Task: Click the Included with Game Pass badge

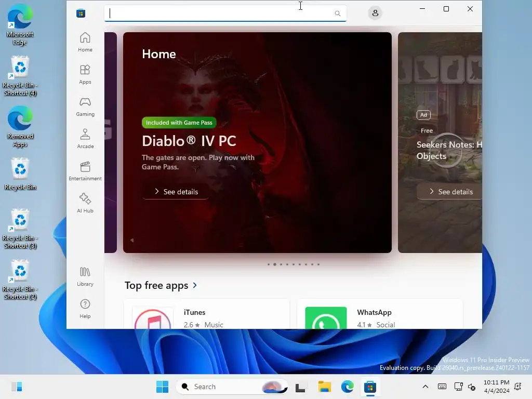Action: click(179, 123)
